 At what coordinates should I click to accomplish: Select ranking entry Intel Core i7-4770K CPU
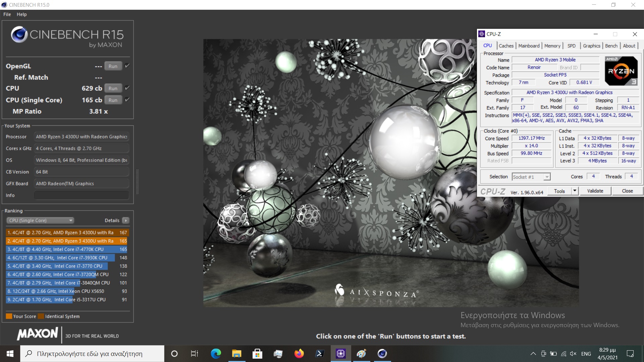coord(67,249)
